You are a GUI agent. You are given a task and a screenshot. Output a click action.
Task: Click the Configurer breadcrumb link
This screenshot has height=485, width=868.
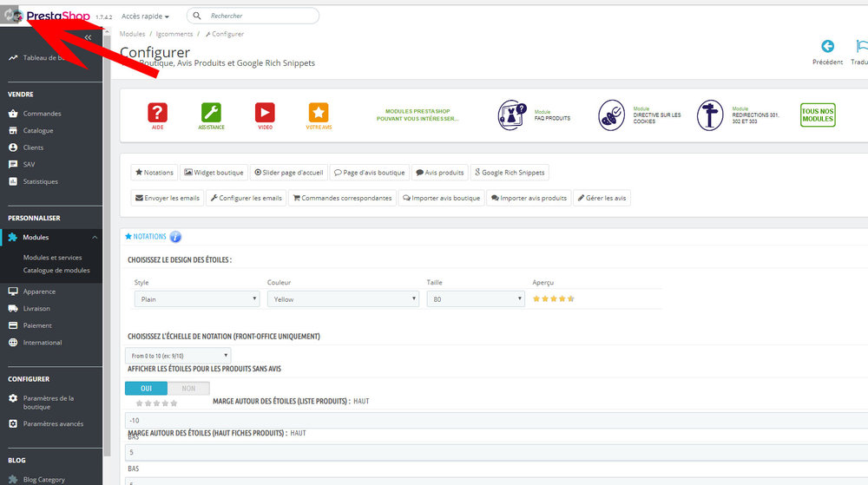click(x=225, y=35)
